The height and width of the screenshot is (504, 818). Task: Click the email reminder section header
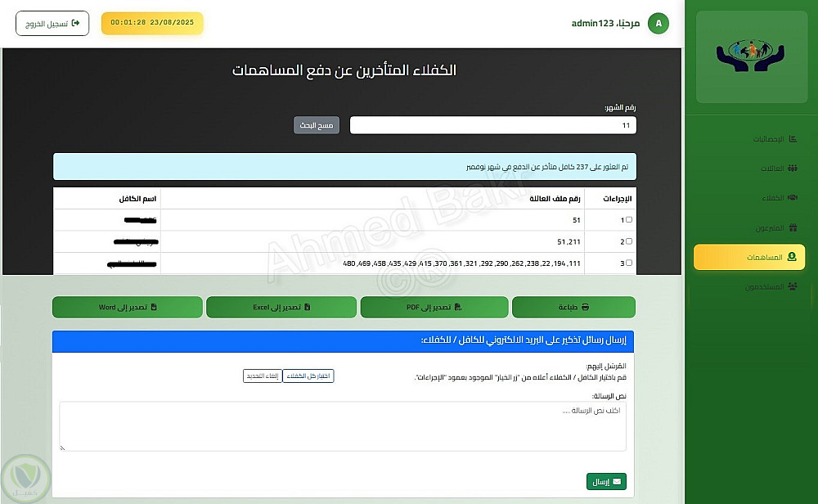[343, 340]
